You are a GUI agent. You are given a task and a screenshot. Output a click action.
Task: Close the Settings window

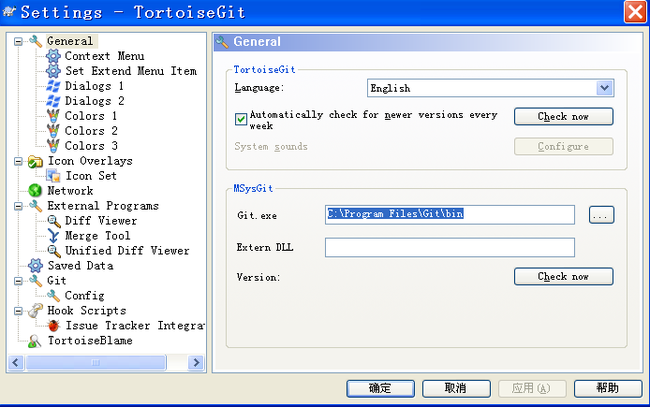pyautogui.click(x=635, y=12)
